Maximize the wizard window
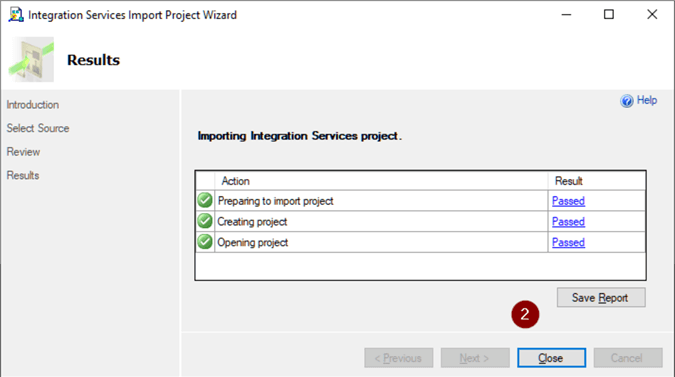Screen dimensions: 675x377 click(609, 15)
